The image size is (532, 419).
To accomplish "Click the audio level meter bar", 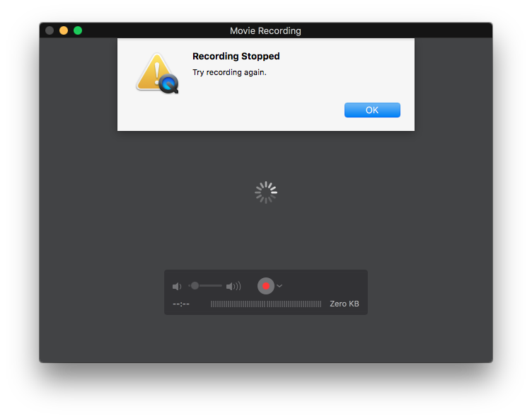I will pos(266,304).
